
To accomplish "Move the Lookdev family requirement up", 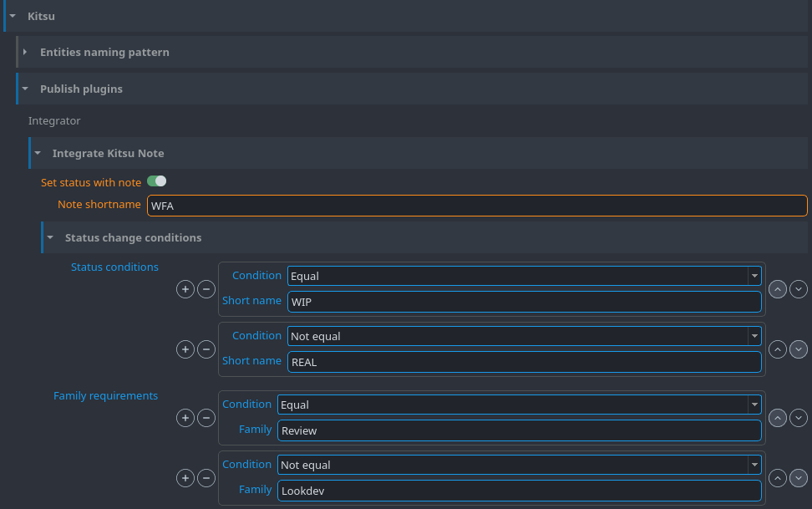I will coord(777,478).
